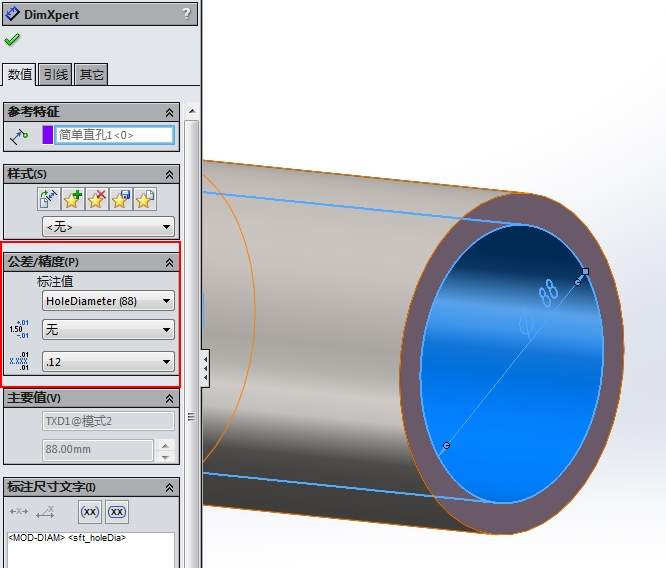The height and width of the screenshot is (568, 666).
Task: Collapse the 样式(S) section
Action: point(169,174)
